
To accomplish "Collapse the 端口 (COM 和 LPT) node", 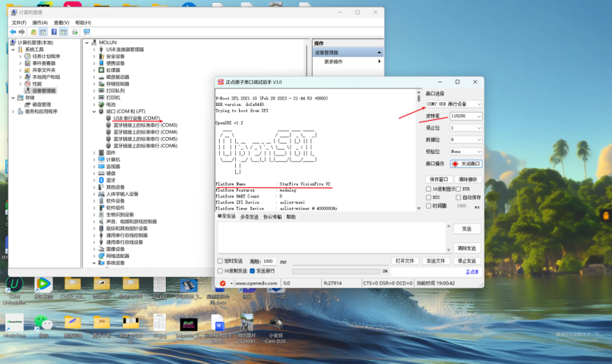I will click(x=94, y=111).
